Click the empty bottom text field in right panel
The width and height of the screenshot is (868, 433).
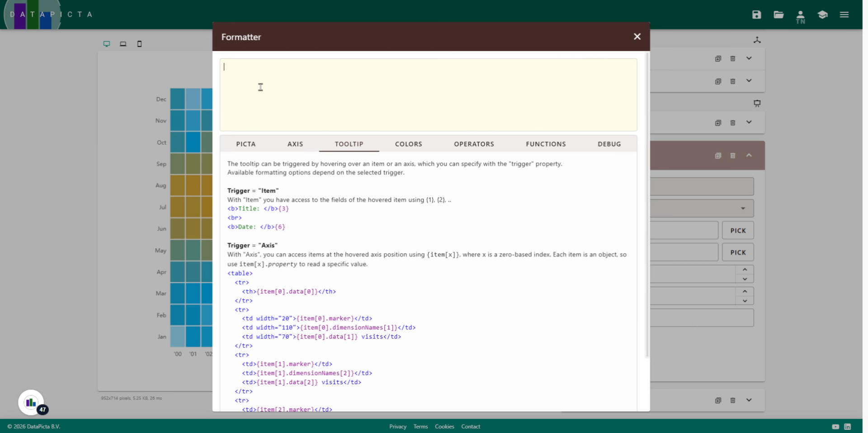702,318
